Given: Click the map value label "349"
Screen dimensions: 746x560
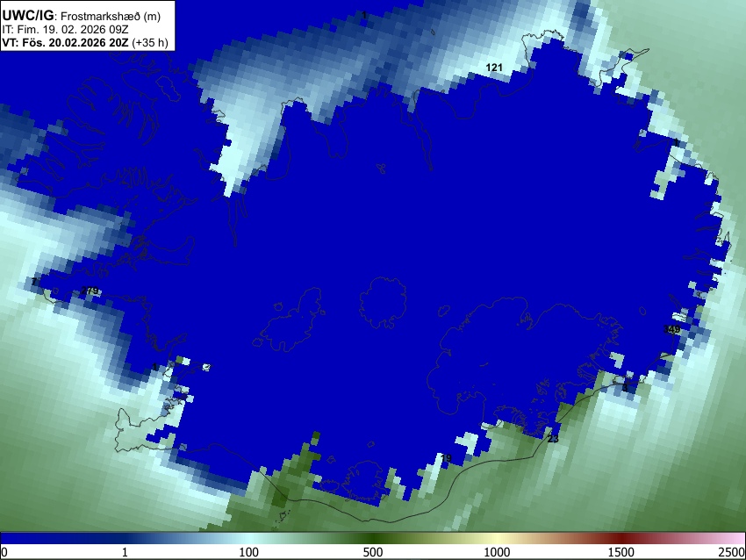Looking at the screenshot, I should (x=671, y=329).
